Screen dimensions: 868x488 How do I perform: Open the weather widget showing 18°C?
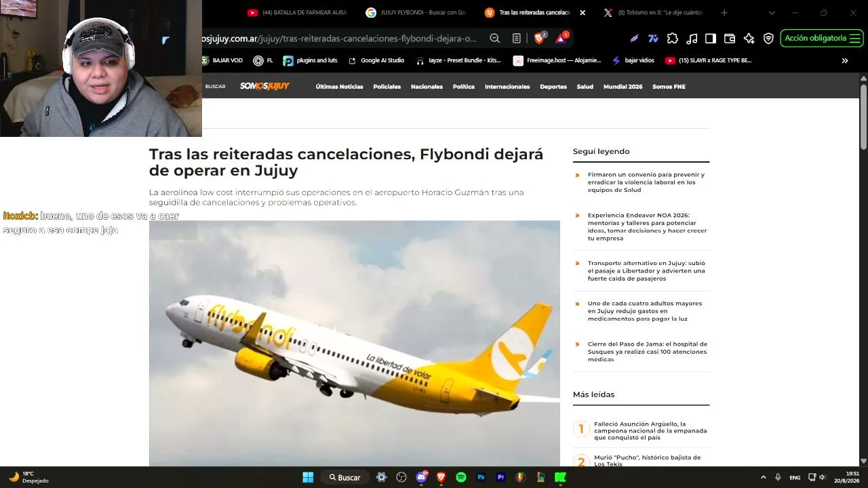[x=28, y=477]
